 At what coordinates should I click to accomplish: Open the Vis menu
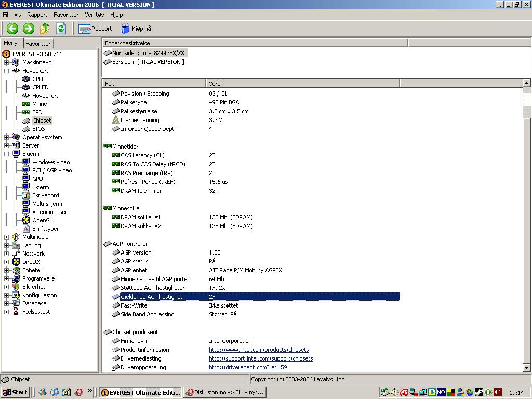pos(18,15)
